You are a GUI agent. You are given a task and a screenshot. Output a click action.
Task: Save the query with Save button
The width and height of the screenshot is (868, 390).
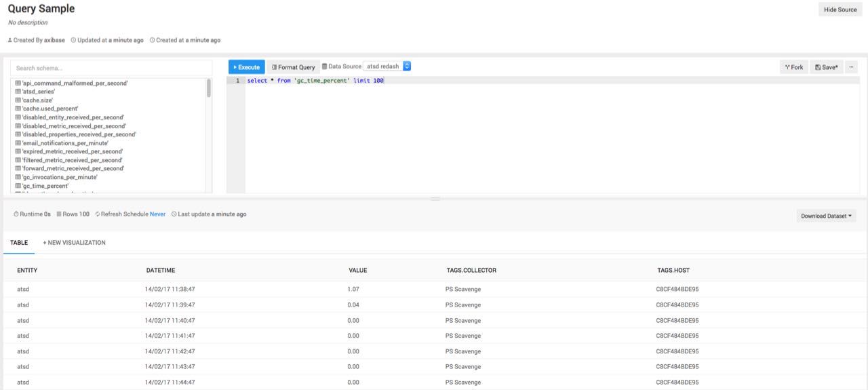(x=826, y=67)
